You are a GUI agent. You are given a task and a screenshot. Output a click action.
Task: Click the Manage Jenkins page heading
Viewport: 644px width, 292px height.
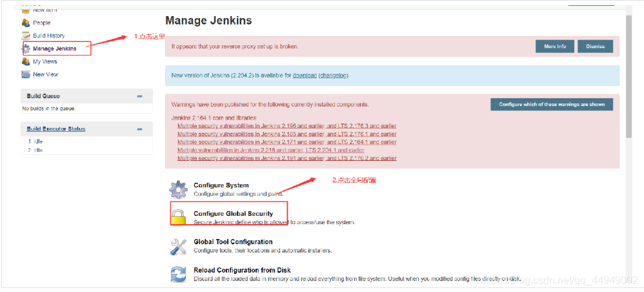click(x=208, y=20)
